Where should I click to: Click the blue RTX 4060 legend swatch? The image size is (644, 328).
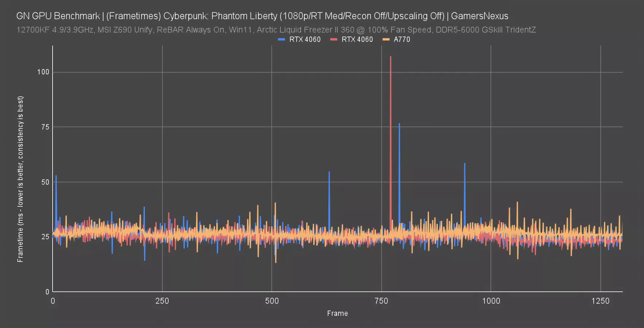point(281,39)
